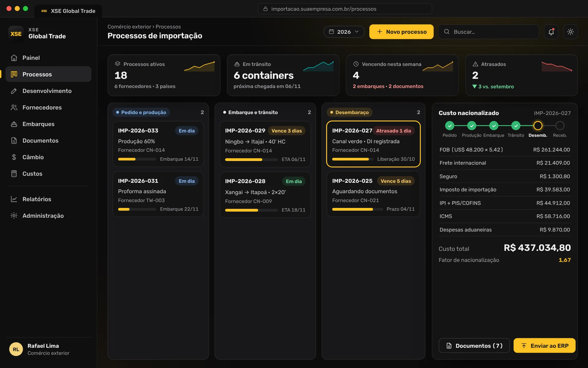Image resolution: width=588 pixels, height=368 pixels.
Task: Open the 2026 year dropdown
Action: tap(344, 32)
